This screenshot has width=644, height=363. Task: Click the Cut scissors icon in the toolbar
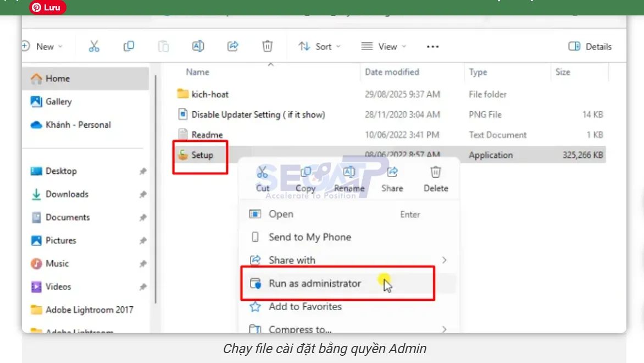[93, 47]
